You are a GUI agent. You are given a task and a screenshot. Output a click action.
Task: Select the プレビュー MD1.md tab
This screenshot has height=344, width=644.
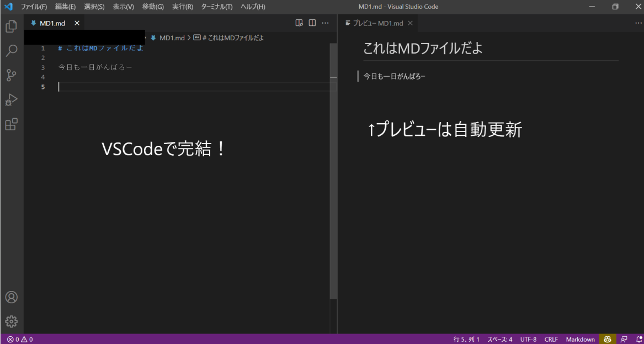(x=378, y=23)
